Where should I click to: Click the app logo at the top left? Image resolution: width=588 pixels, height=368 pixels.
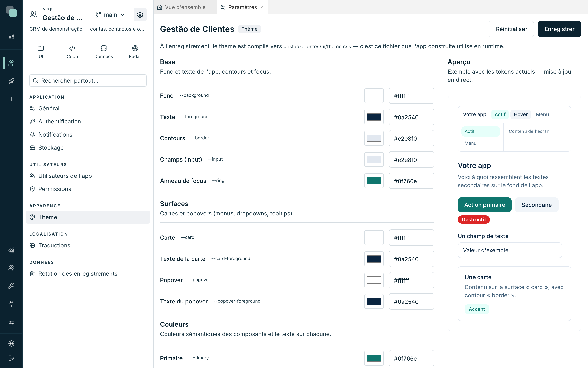(x=11, y=11)
